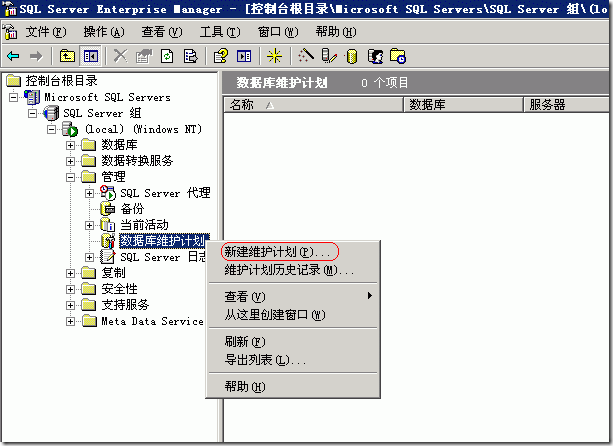
Task: Choose 新建维护计划(P)... from context menu
Action: coord(293,252)
